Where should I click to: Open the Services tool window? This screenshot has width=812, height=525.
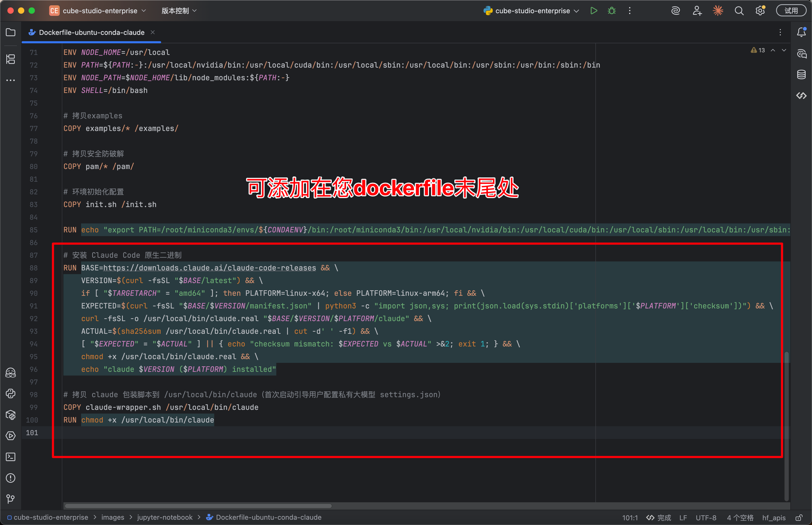tap(11, 436)
